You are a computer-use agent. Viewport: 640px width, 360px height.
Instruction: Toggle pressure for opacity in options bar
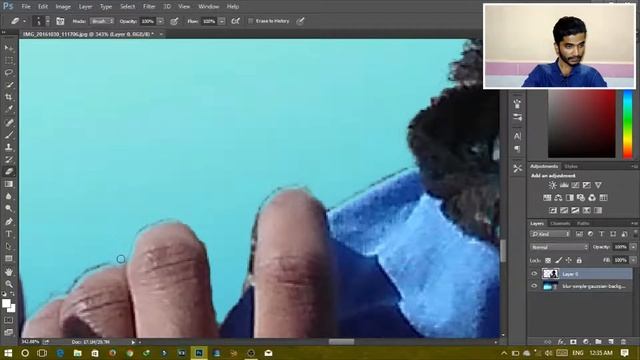(174, 21)
